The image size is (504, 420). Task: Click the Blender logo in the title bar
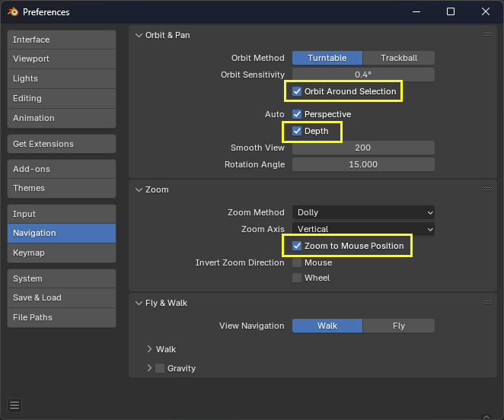point(13,12)
